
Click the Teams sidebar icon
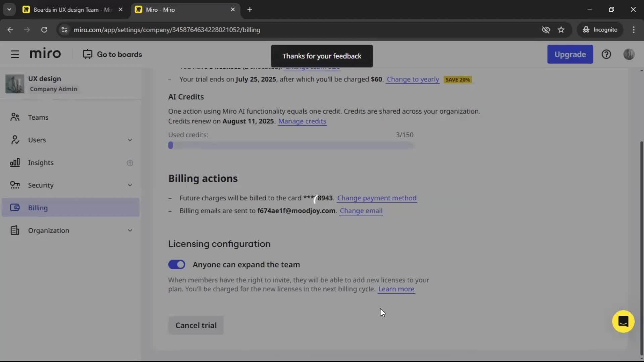click(15, 117)
